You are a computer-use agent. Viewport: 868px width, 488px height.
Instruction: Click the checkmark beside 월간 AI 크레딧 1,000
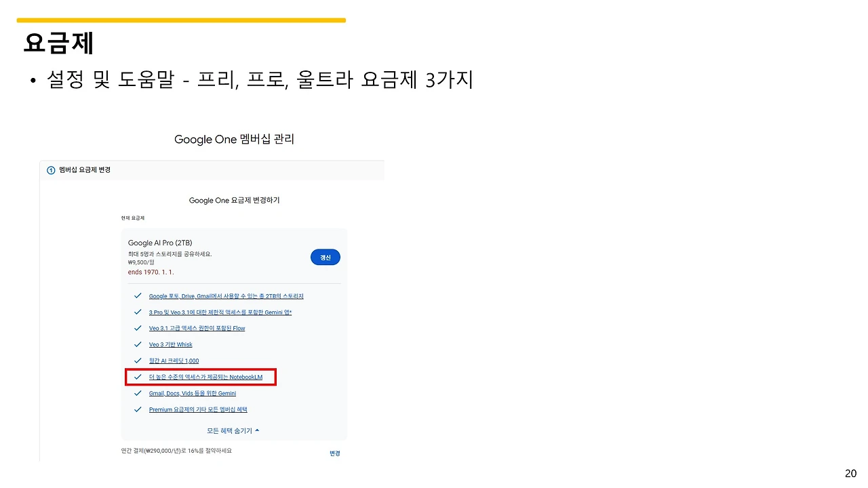[x=138, y=361]
